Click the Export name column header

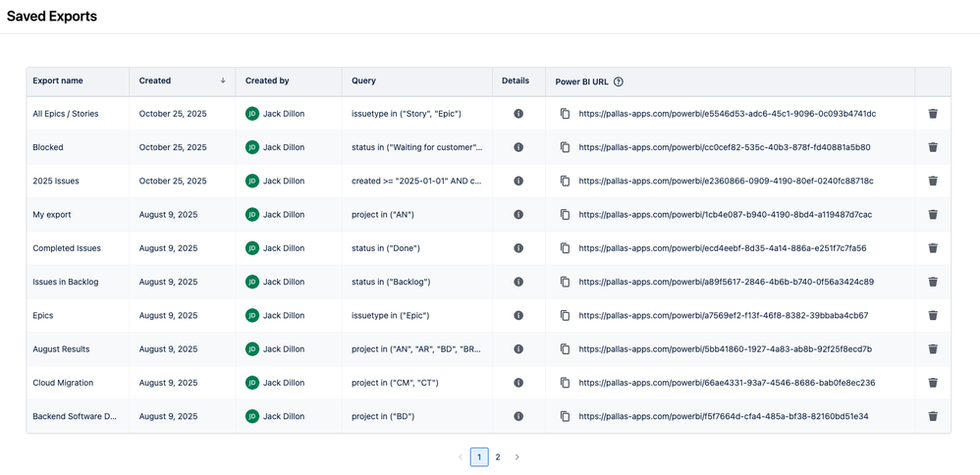tap(58, 80)
